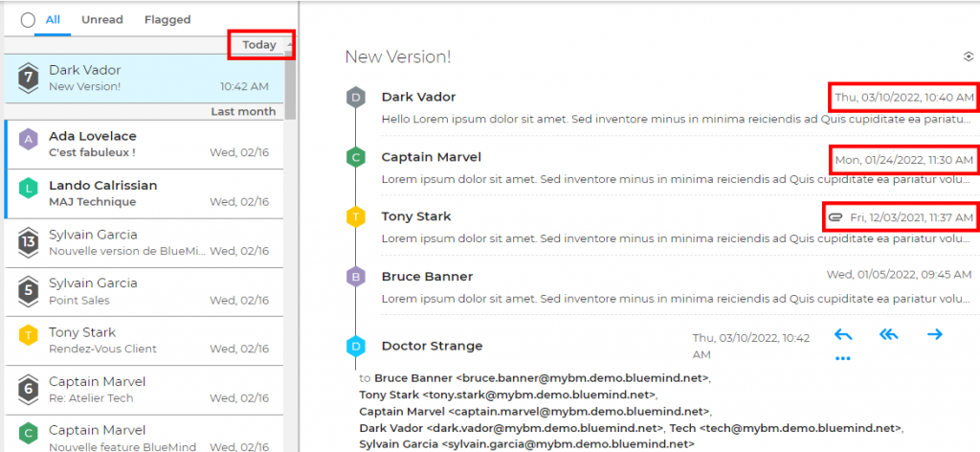Open the three-dots more actions menu
The width and height of the screenshot is (980, 452).
click(843, 359)
